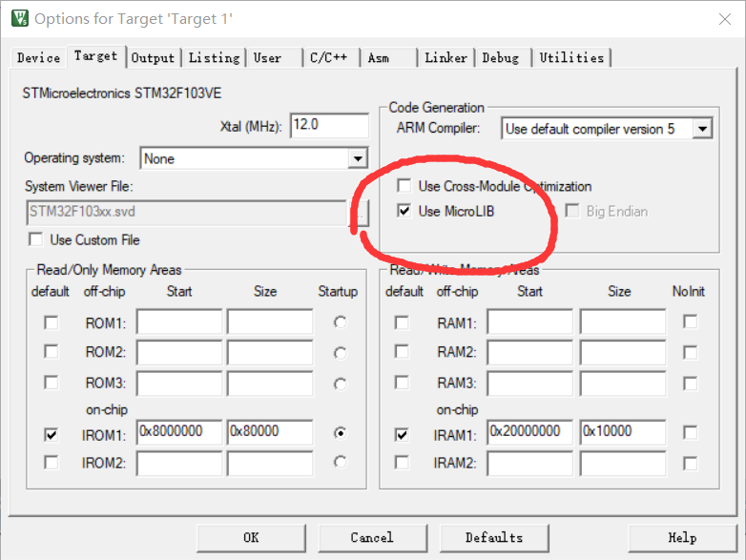Enable NoInit for RAM2
Viewport: 746px width, 560px height.
click(691, 353)
